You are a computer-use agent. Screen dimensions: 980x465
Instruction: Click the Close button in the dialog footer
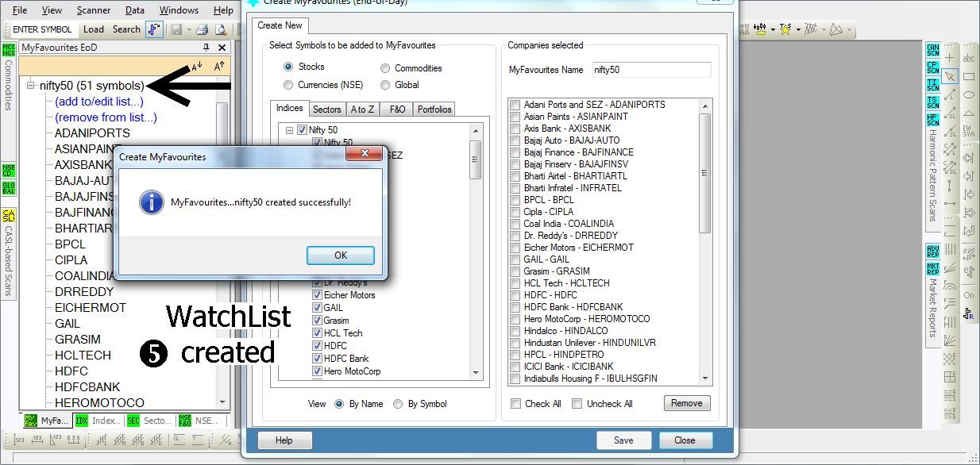685,440
